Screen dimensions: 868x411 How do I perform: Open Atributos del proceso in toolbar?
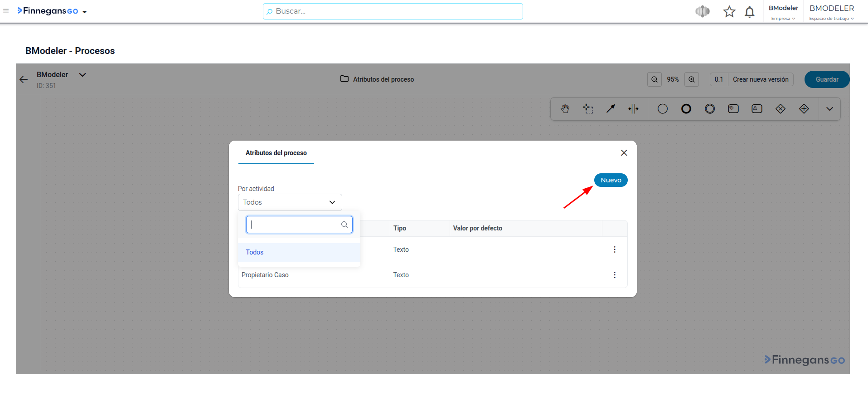point(377,79)
